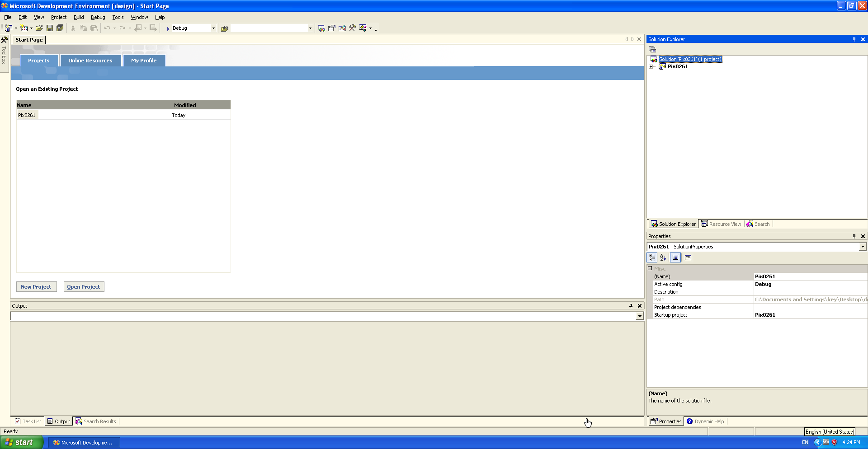Open the Properties object selector dropdown
The width and height of the screenshot is (868, 449).
click(863, 247)
